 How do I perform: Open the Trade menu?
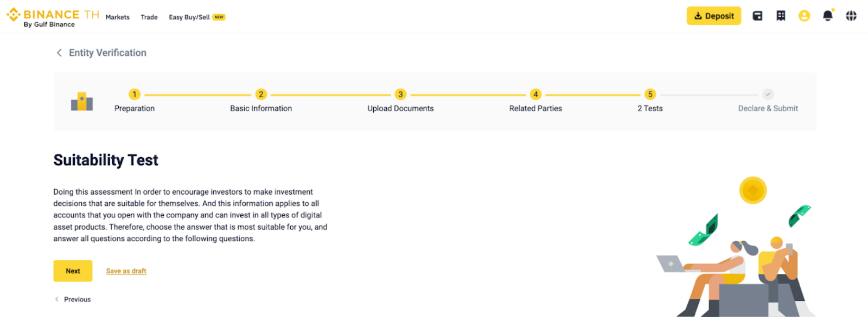[x=149, y=17]
